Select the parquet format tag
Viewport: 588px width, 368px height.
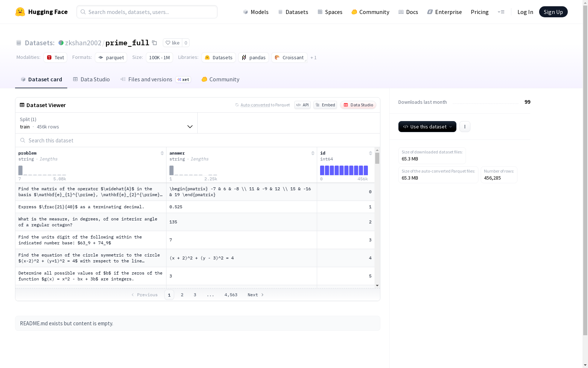coord(111,57)
